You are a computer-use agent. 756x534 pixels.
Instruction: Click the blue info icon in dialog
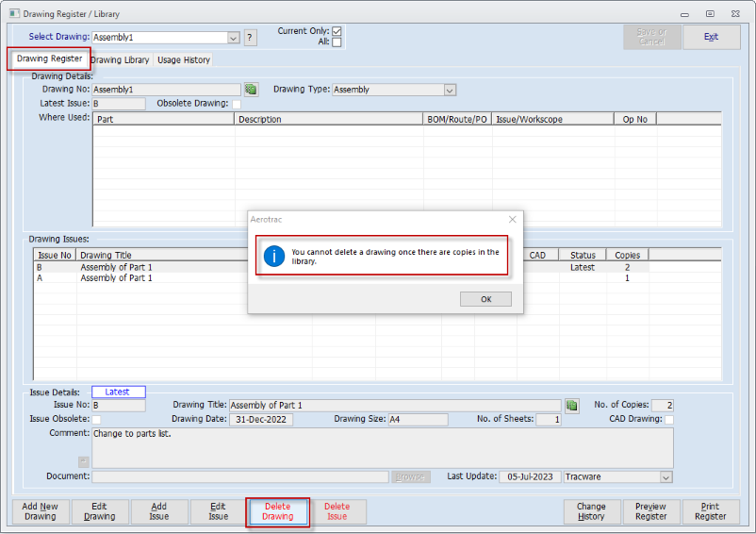tap(273, 256)
